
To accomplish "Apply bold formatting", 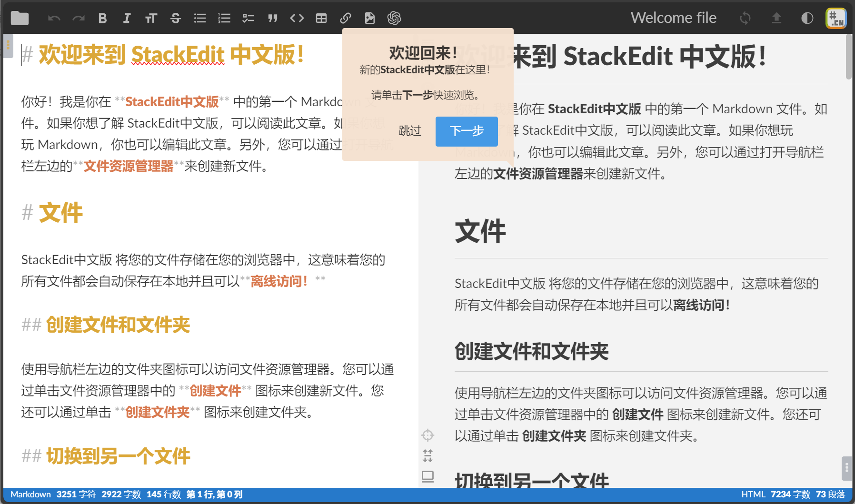I will (x=102, y=18).
